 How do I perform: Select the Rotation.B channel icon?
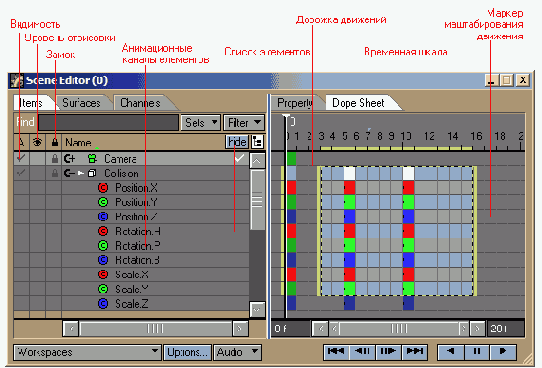(103, 260)
